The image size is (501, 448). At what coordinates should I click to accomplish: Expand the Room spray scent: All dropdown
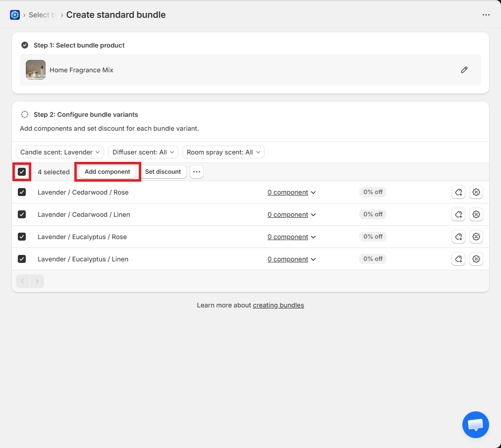click(x=223, y=152)
